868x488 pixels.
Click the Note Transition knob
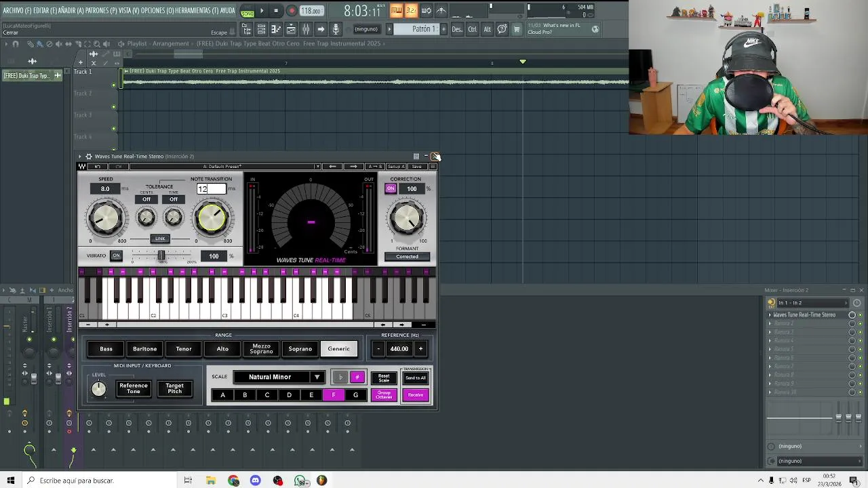[212, 218]
